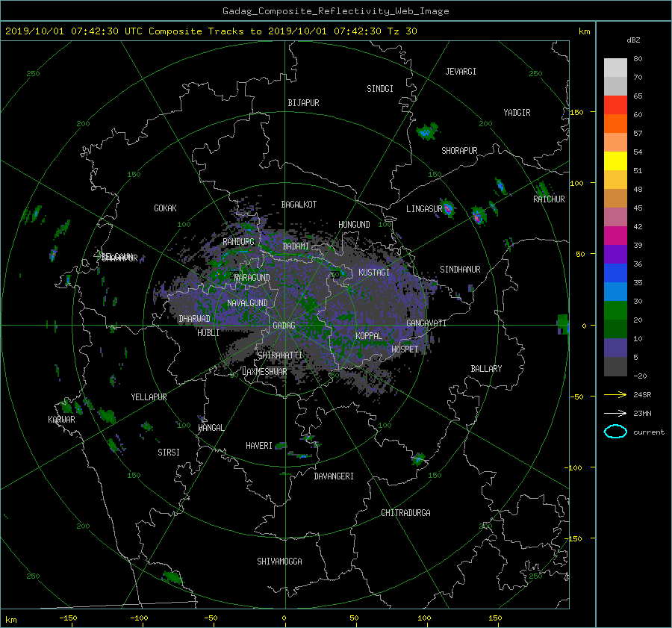Click the HANGAL city label
Image resolution: width=672 pixels, height=628 pixels.
coord(211,428)
